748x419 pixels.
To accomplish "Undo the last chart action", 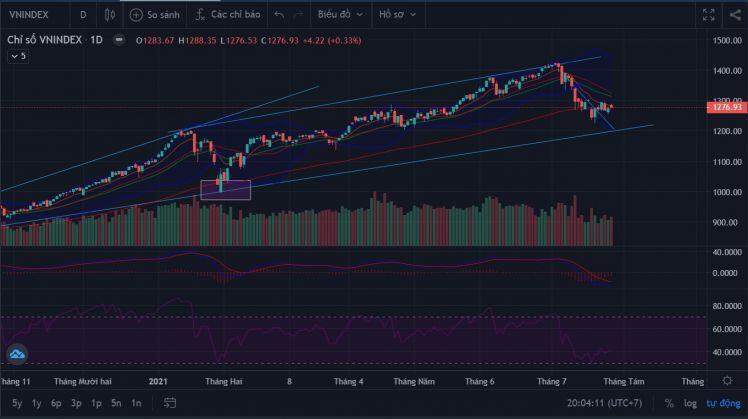I will point(279,15).
